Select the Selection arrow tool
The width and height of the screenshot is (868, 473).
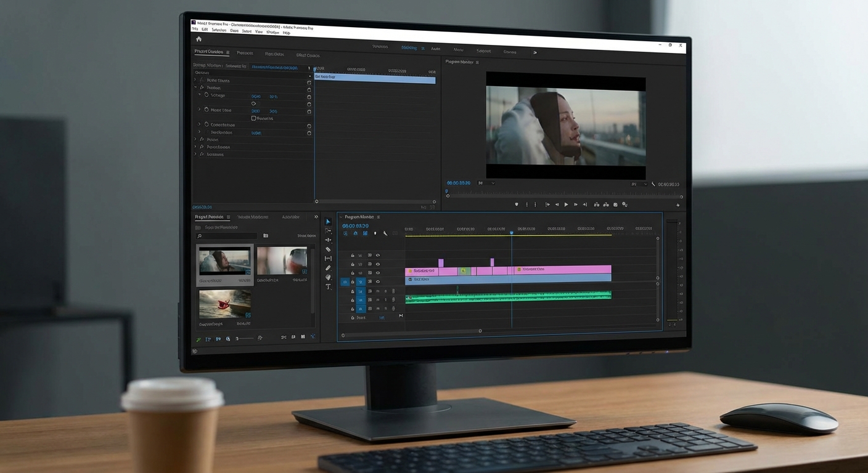pyautogui.click(x=328, y=222)
